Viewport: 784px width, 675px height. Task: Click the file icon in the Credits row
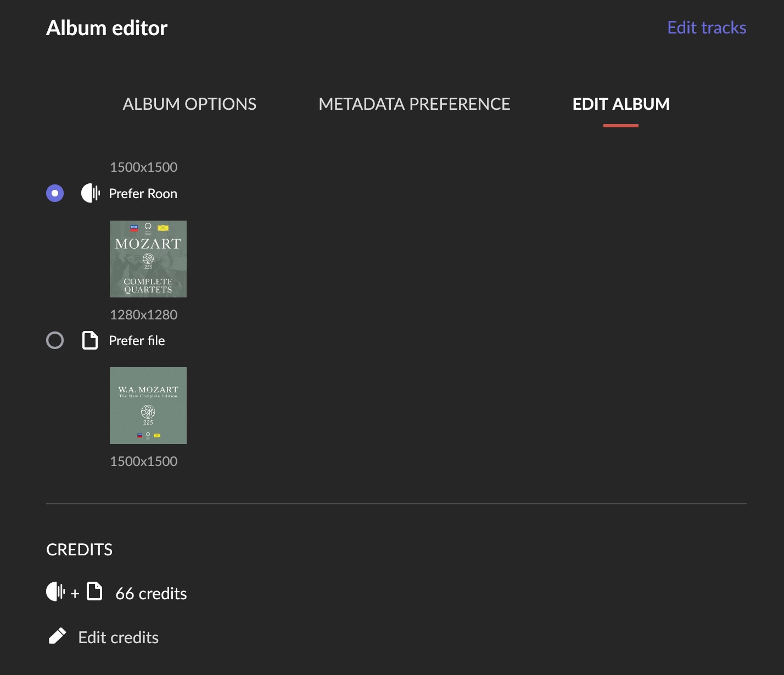coord(95,592)
